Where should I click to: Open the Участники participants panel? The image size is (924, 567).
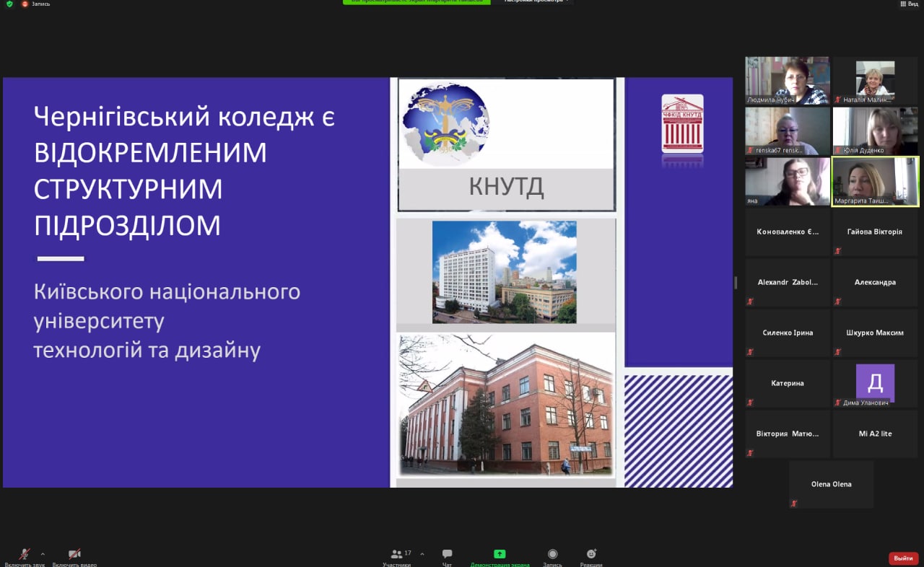pos(397,554)
